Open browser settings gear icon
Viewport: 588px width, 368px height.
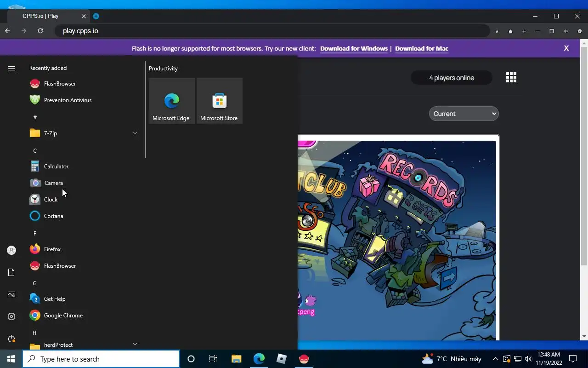click(580, 31)
